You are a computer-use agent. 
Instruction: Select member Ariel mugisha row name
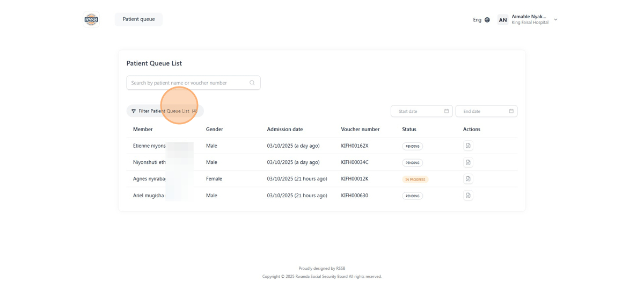(x=149, y=196)
